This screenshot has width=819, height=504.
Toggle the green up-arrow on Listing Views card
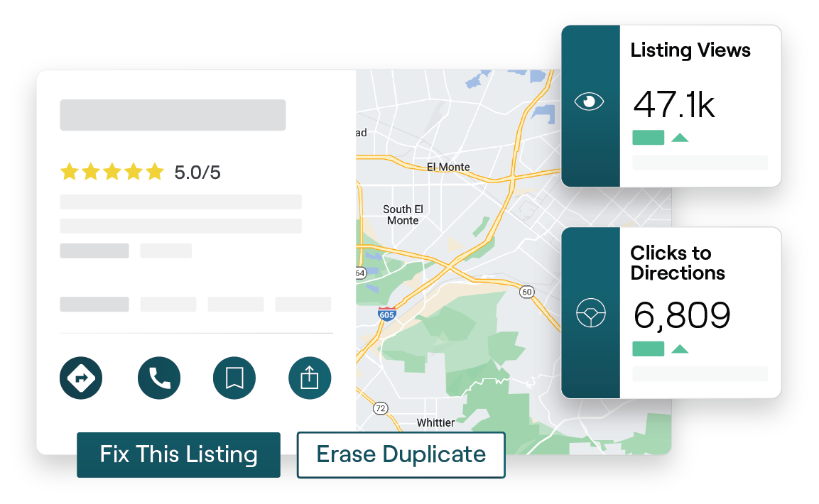(x=680, y=138)
